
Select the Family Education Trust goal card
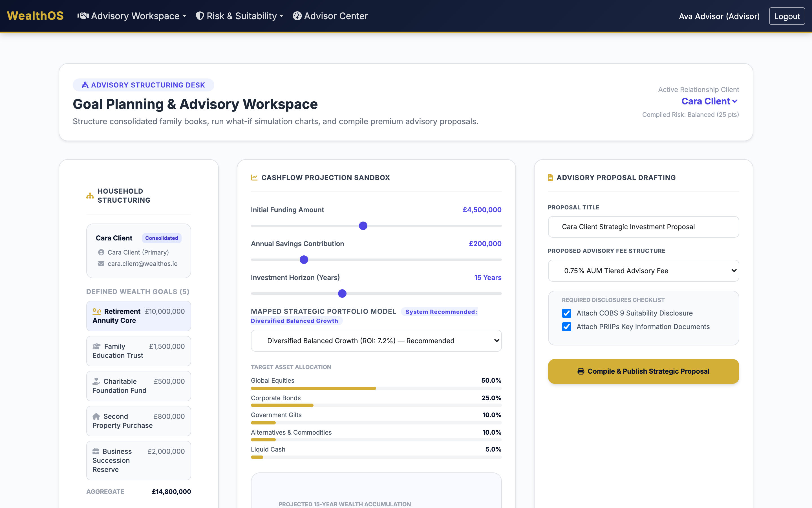point(139,351)
